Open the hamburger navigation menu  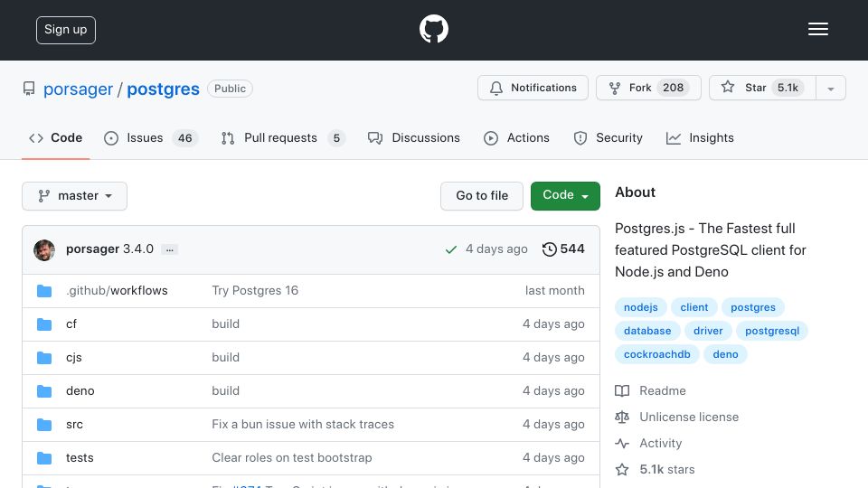[x=817, y=29]
